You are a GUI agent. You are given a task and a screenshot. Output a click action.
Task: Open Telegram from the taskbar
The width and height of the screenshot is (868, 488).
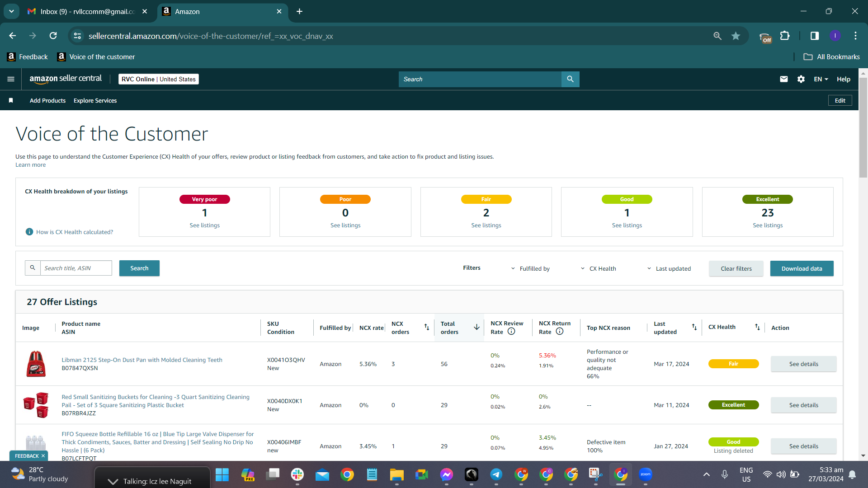tap(496, 474)
